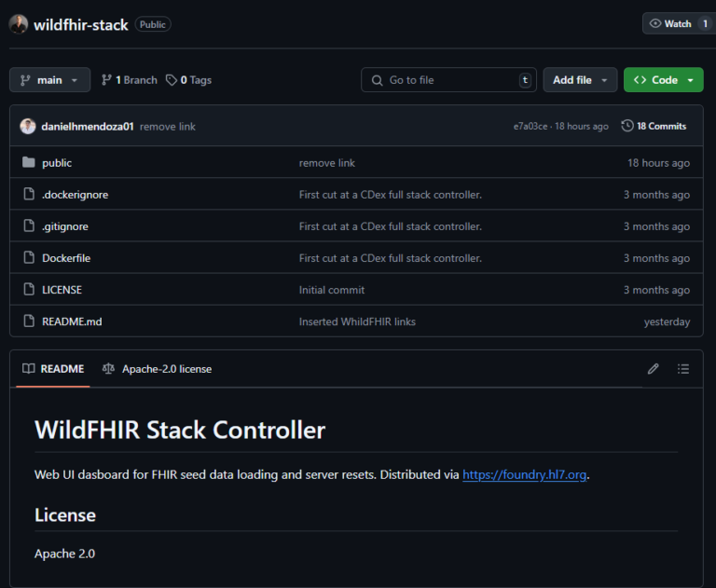Image resolution: width=716 pixels, height=588 pixels.
Task: Open the README.md file
Action: tap(72, 321)
